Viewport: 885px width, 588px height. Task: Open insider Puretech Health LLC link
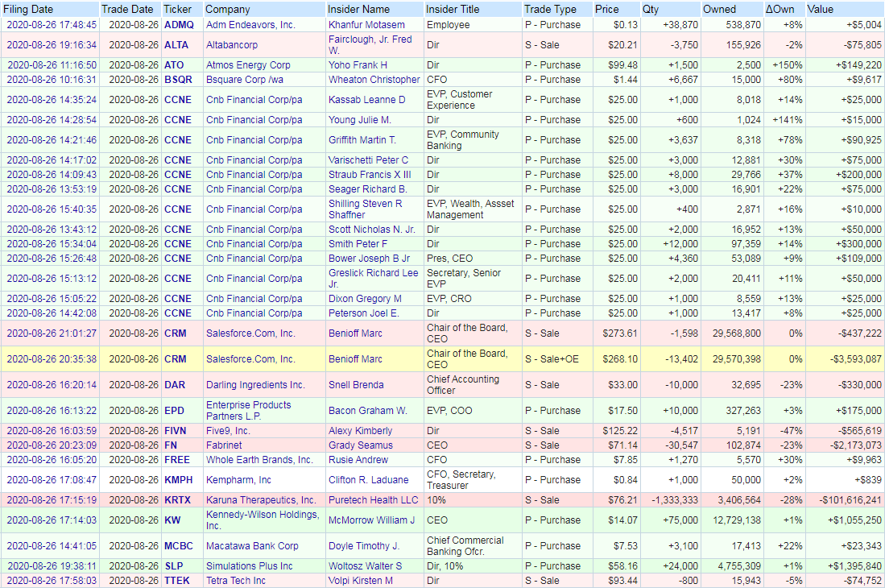374,500
